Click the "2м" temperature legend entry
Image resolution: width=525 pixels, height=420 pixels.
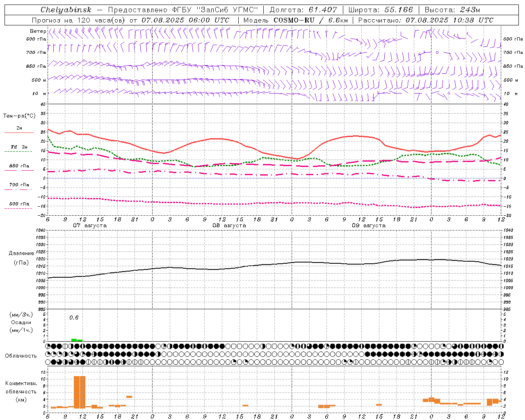19,128
